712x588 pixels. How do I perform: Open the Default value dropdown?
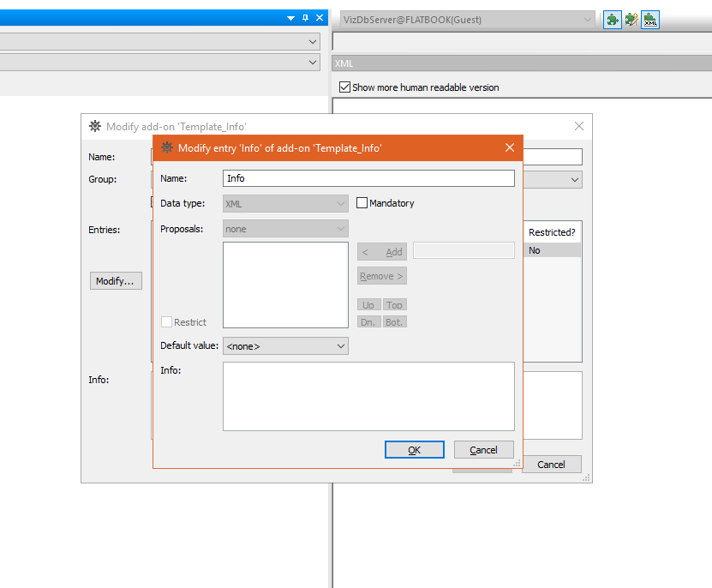[x=285, y=346]
